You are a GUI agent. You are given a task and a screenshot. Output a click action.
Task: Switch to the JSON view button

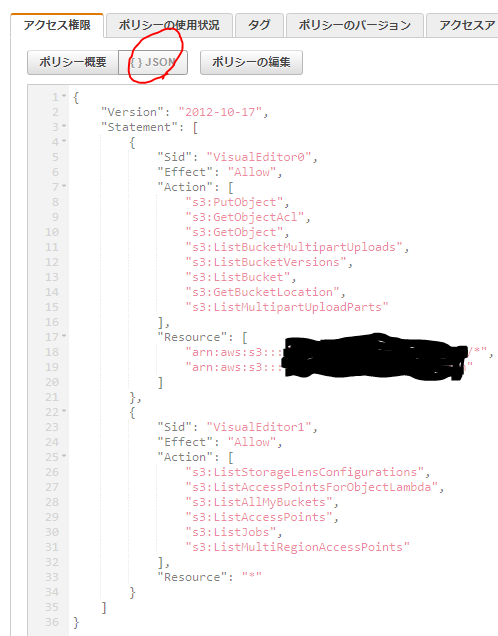tap(153, 62)
